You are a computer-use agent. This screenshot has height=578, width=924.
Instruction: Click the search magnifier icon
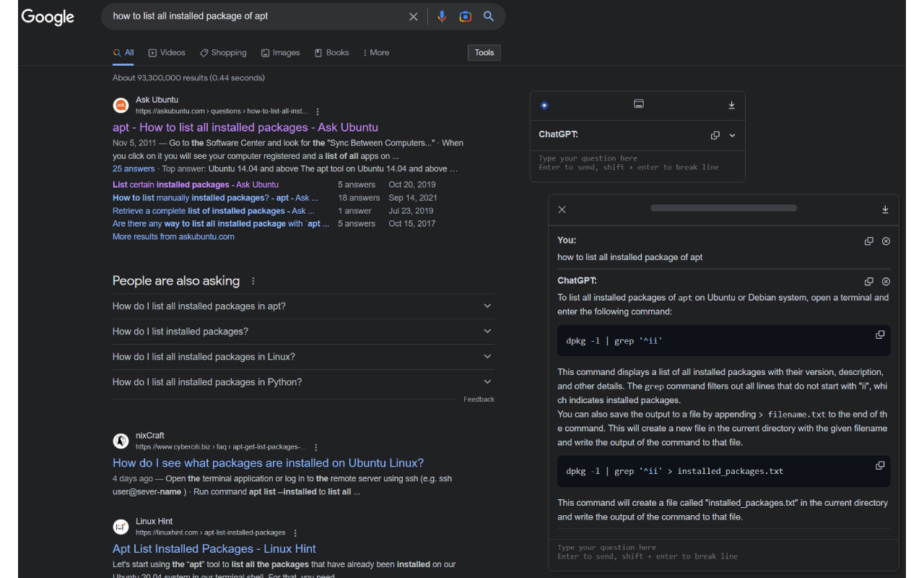(x=489, y=16)
